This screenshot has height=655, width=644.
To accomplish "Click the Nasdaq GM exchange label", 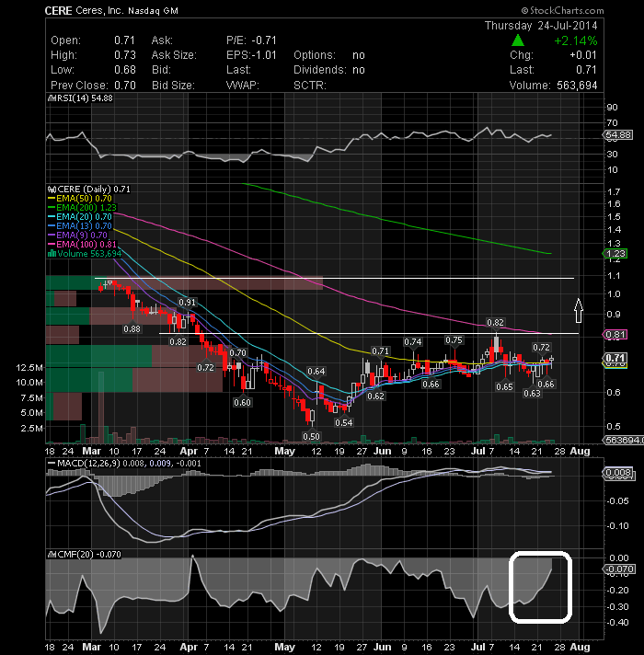I will [154, 11].
